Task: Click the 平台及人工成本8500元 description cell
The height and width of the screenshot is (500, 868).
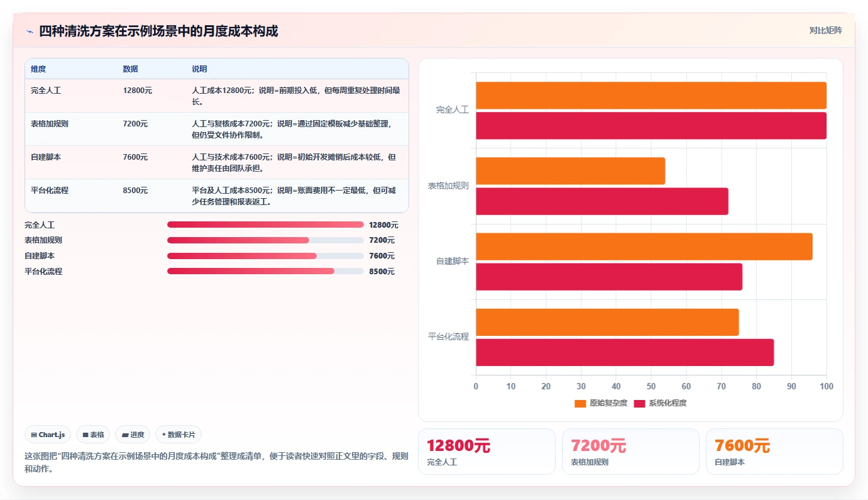Action: [x=296, y=196]
